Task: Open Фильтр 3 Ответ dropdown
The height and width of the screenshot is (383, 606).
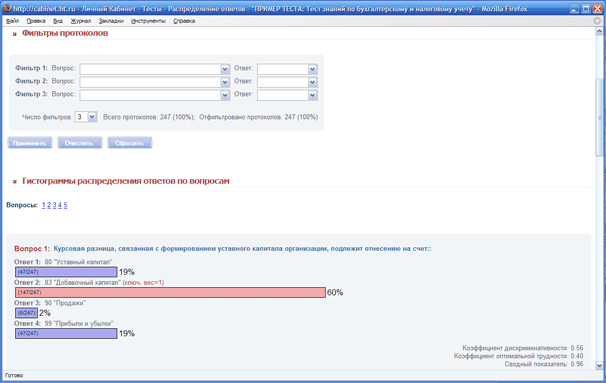Action: click(287, 95)
